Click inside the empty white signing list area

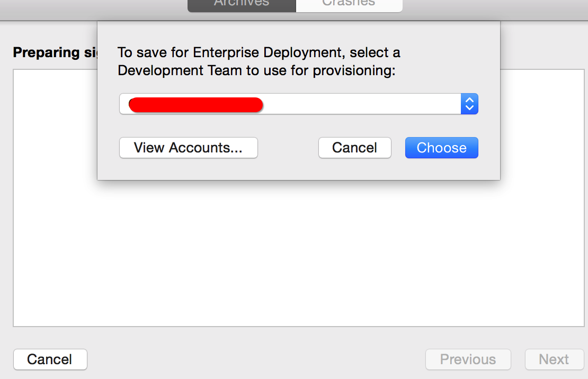pyautogui.click(x=298, y=255)
